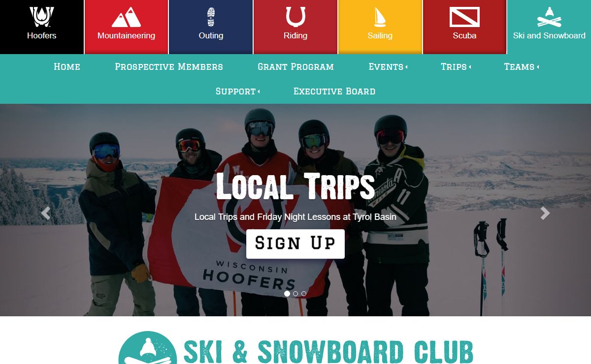Open the Hoofers logo tile

pyautogui.click(x=42, y=27)
